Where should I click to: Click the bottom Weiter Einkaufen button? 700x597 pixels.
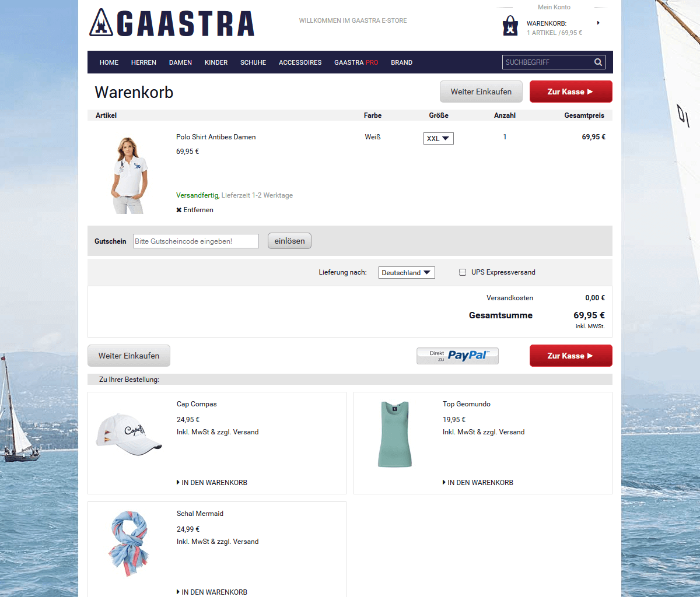tap(129, 356)
